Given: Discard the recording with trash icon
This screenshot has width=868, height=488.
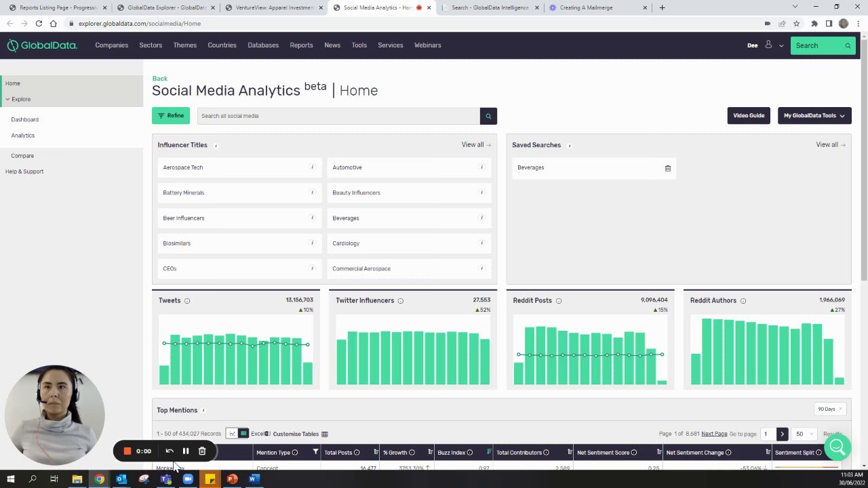Looking at the screenshot, I should [x=202, y=451].
